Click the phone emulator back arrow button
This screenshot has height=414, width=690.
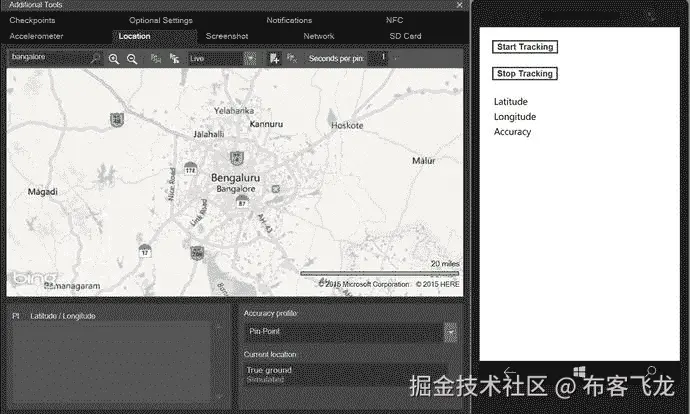[510, 372]
